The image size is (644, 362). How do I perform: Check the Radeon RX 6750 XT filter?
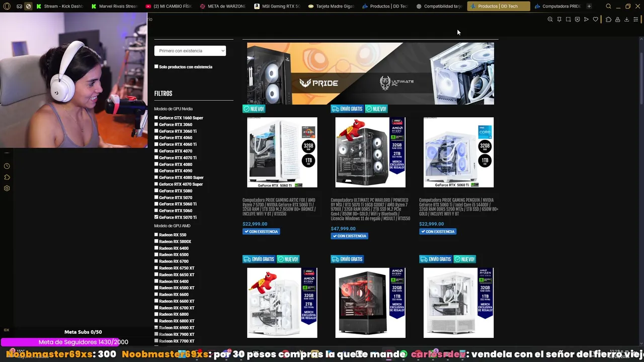[156, 268]
